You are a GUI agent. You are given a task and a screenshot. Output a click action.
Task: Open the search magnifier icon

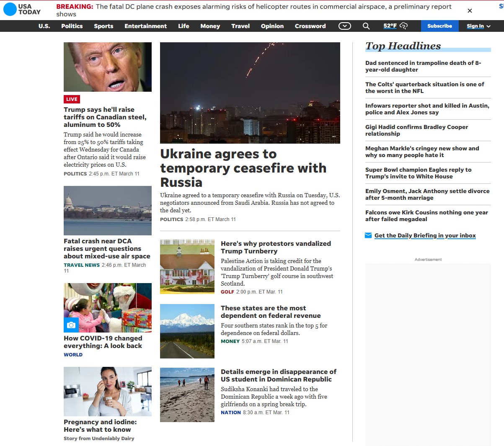click(x=366, y=26)
